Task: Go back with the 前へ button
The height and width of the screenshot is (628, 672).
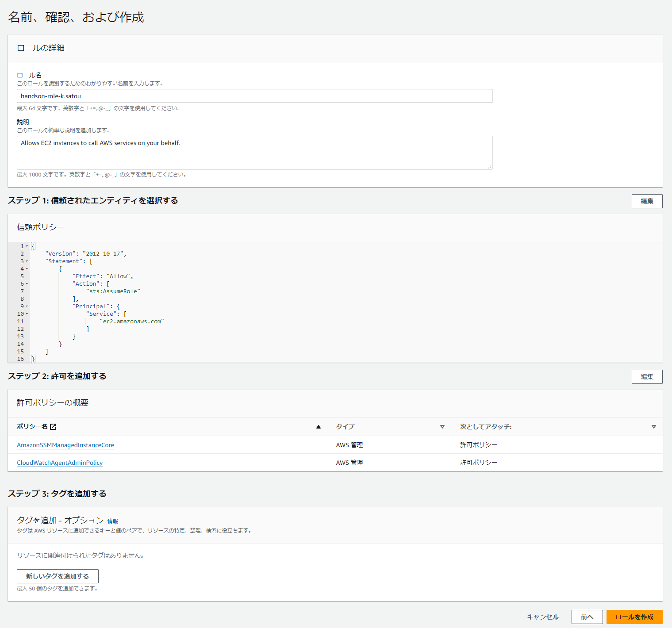Action: 587,617
